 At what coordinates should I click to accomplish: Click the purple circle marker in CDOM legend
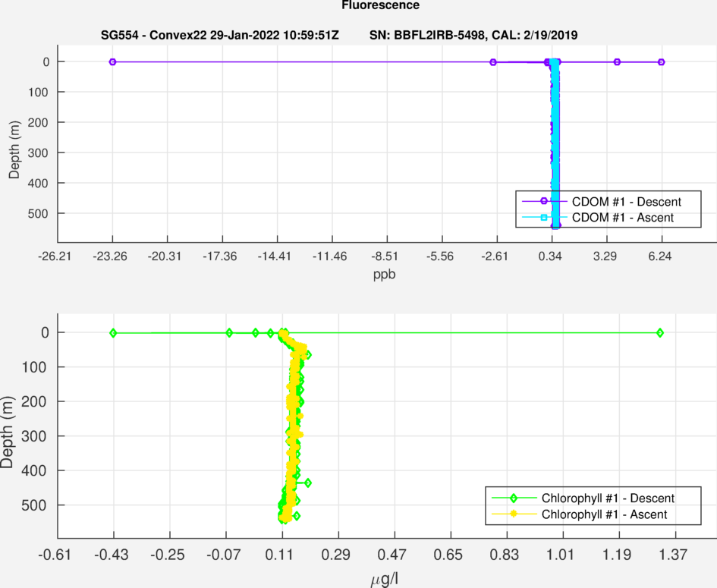coord(544,201)
